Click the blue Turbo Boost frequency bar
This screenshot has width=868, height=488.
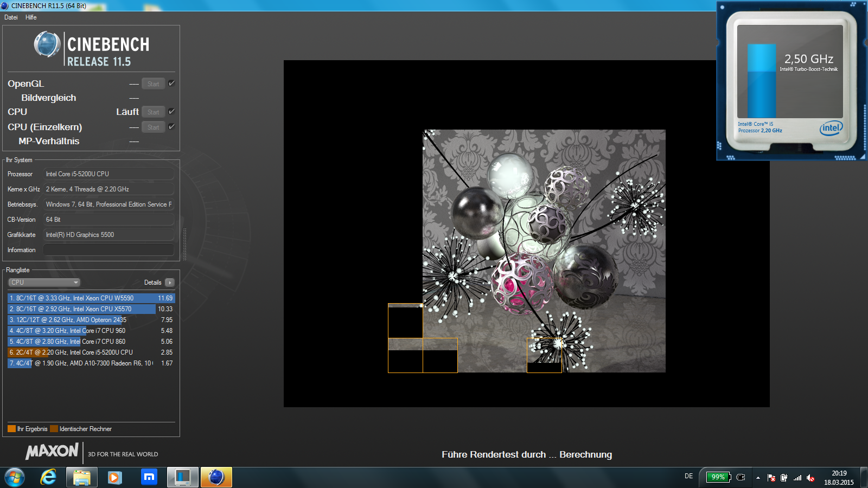point(762,81)
